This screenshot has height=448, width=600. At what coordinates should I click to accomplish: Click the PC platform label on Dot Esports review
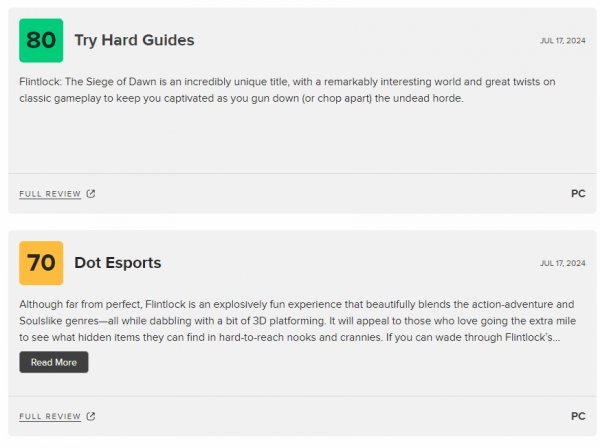pyautogui.click(x=578, y=416)
